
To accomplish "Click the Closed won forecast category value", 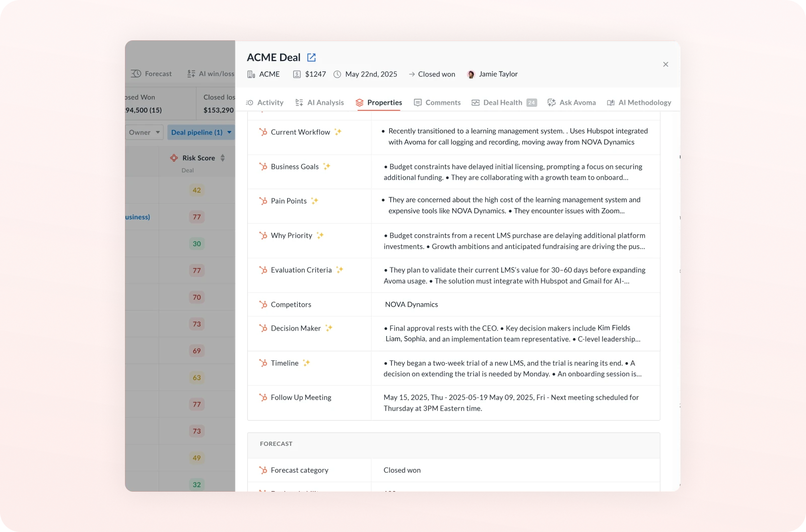I will [x=402, y=470].
